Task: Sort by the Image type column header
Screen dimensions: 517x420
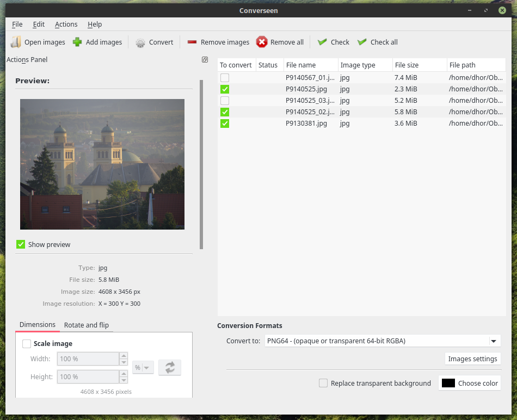Action: [365, 65]
